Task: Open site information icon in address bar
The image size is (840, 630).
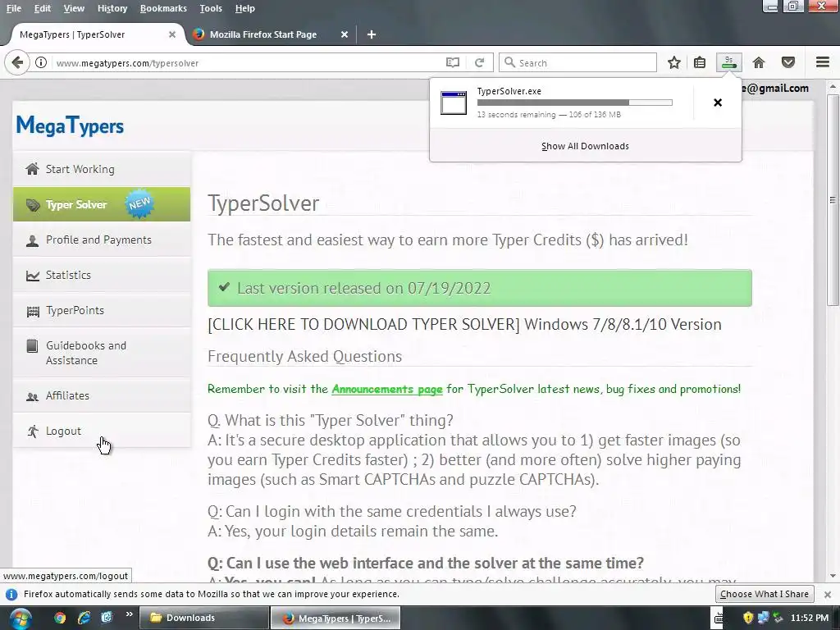Action: (x=41, y=62)
